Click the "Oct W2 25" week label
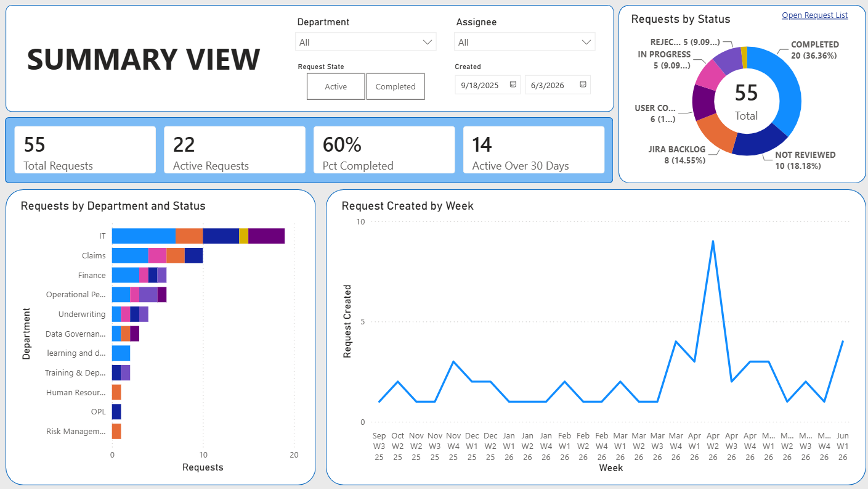 coord(398,446)
